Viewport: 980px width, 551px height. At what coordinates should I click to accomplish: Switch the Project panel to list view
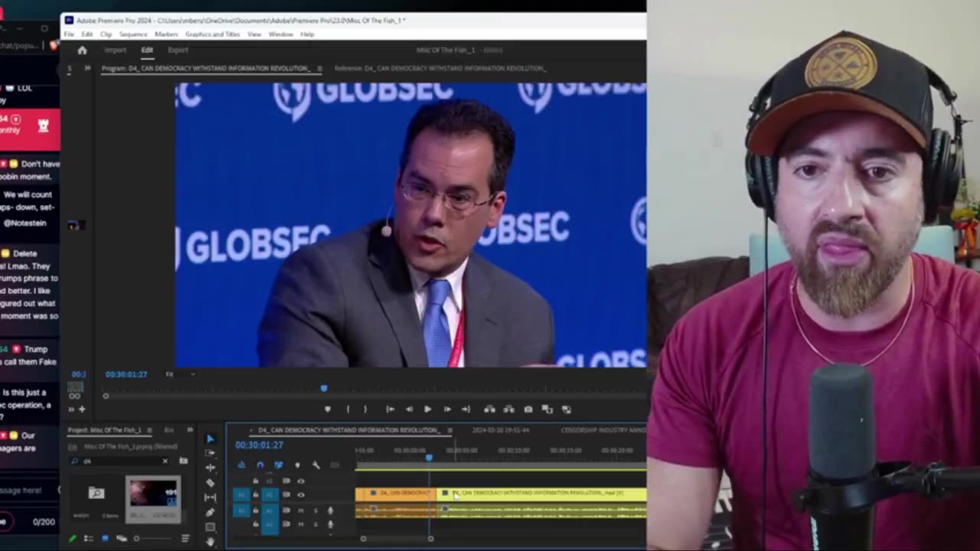tap(88, 539)
